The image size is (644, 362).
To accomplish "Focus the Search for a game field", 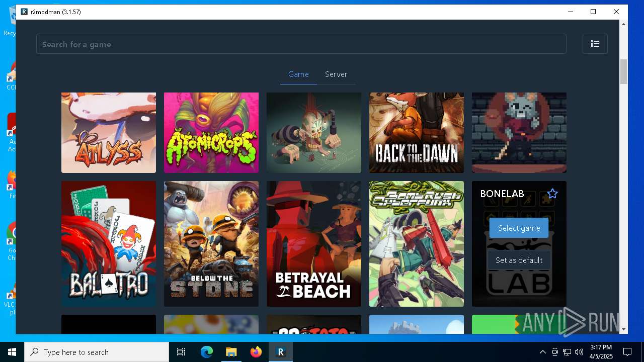I will click(x=301, y=44).
